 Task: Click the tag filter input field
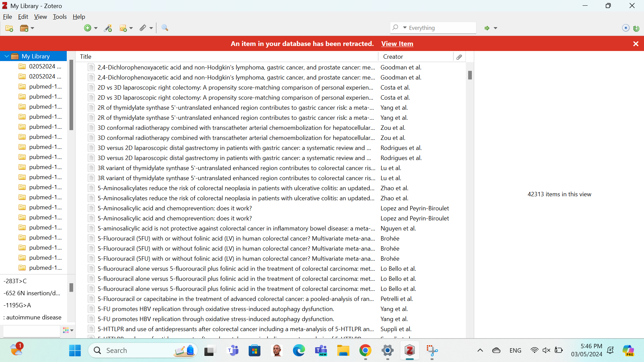point(32,331)
